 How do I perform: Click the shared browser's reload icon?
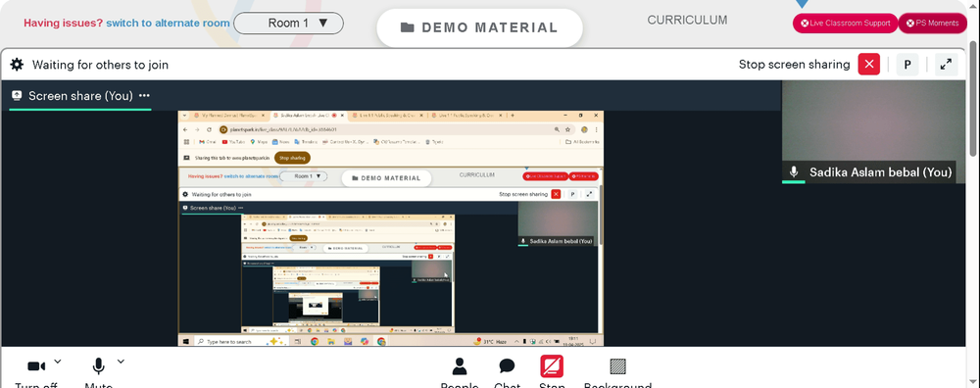[209, 129]
